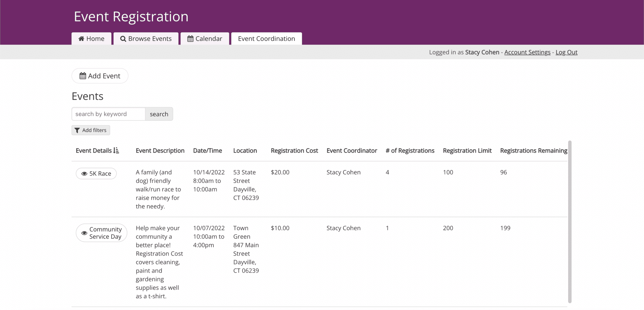Click the Log Out link
Screen dimensions: 644x310
(566, 52)
